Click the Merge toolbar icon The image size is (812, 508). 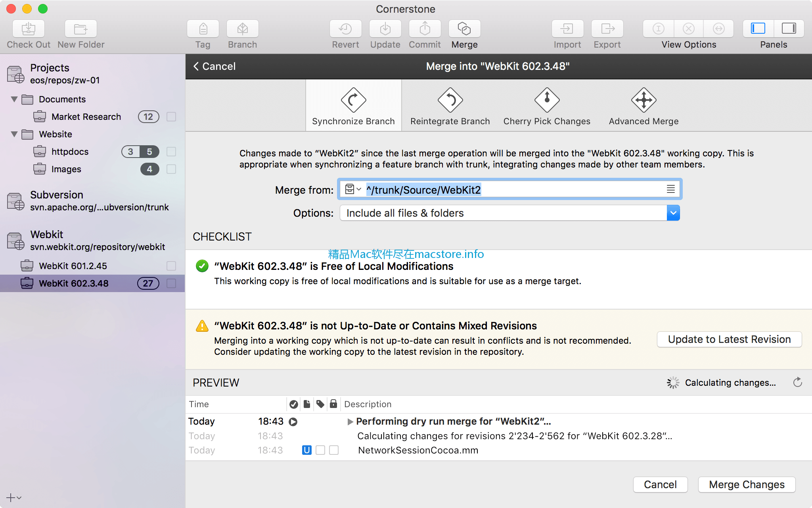pos(464,29)
